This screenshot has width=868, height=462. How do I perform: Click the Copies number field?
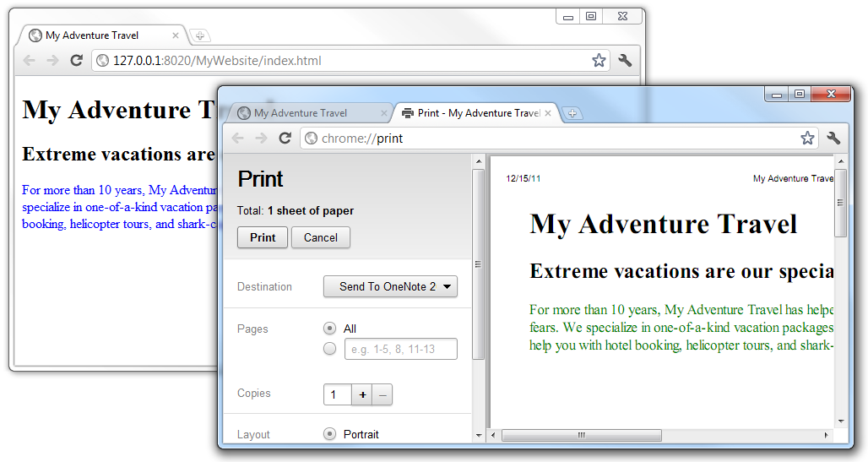tap(338, 394)
